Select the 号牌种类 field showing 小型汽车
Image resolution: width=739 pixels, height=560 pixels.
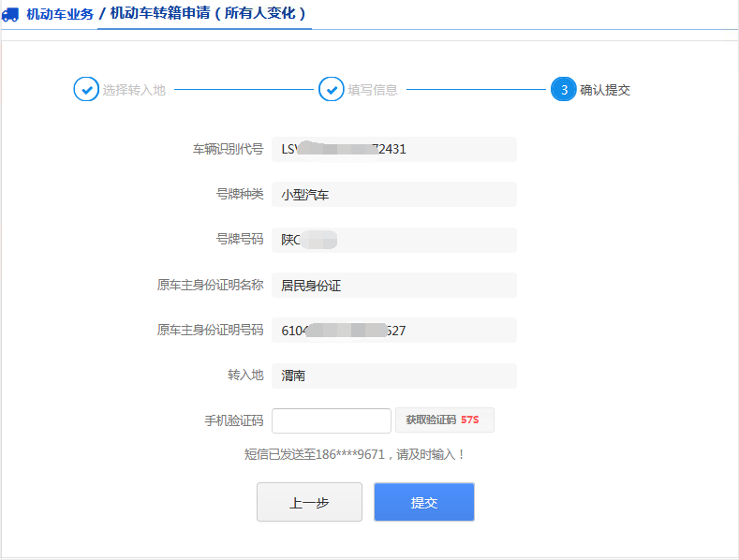(393, 195)
